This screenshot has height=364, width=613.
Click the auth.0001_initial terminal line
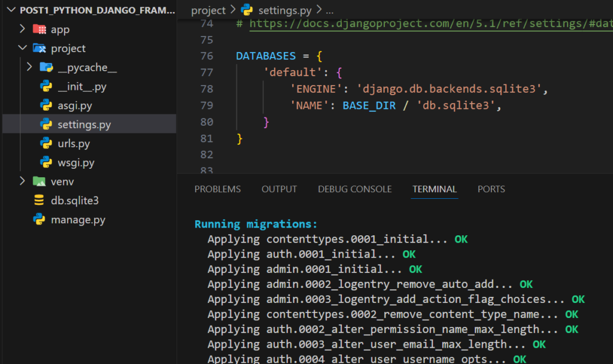[x=311, y=254]
